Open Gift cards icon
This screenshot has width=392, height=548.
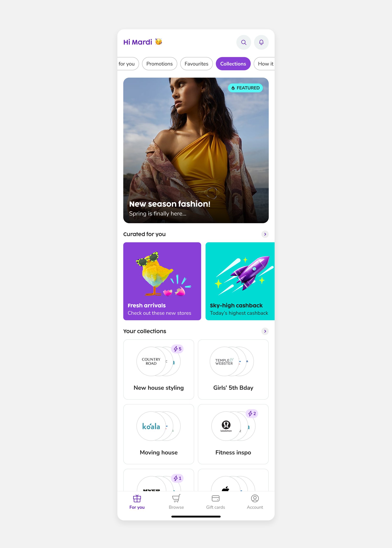coord(215,498)
